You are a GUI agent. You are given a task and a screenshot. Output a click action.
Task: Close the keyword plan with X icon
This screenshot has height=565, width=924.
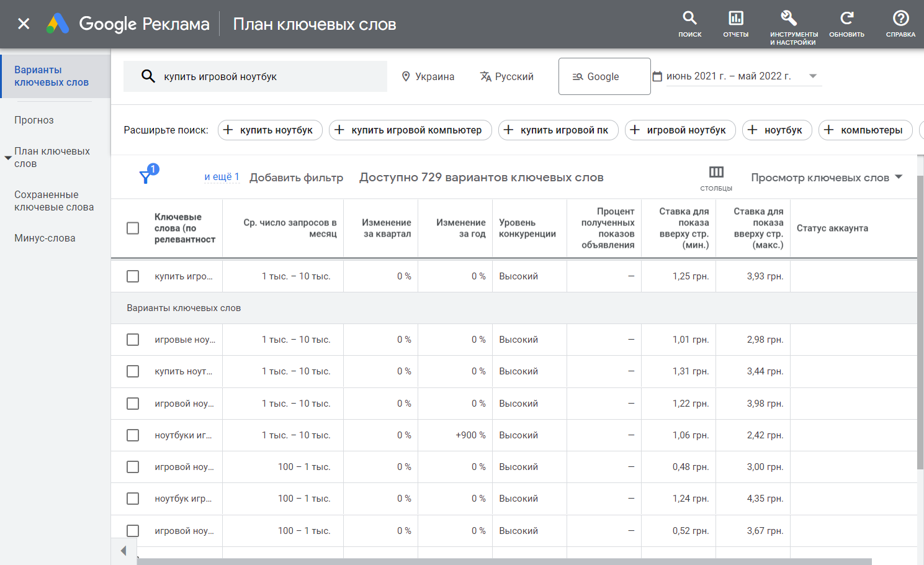click(24, 24)
